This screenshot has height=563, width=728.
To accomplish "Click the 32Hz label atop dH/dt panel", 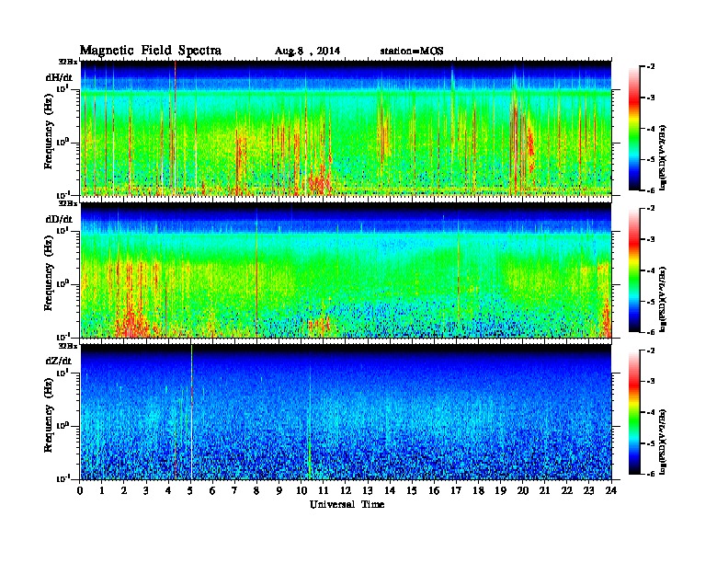I will (67, 61).
